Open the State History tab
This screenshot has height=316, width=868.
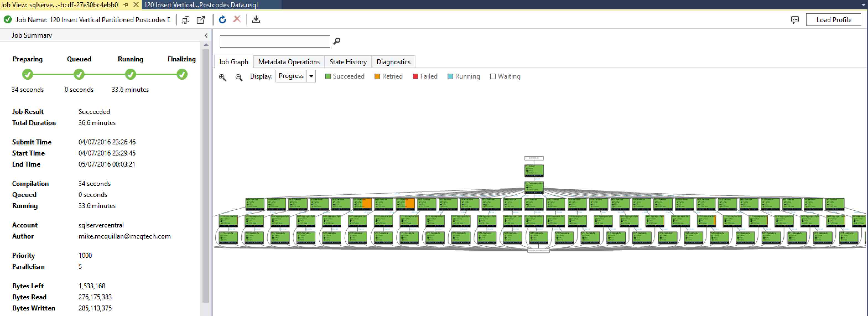pyautogui.click(x=348, y=62)
